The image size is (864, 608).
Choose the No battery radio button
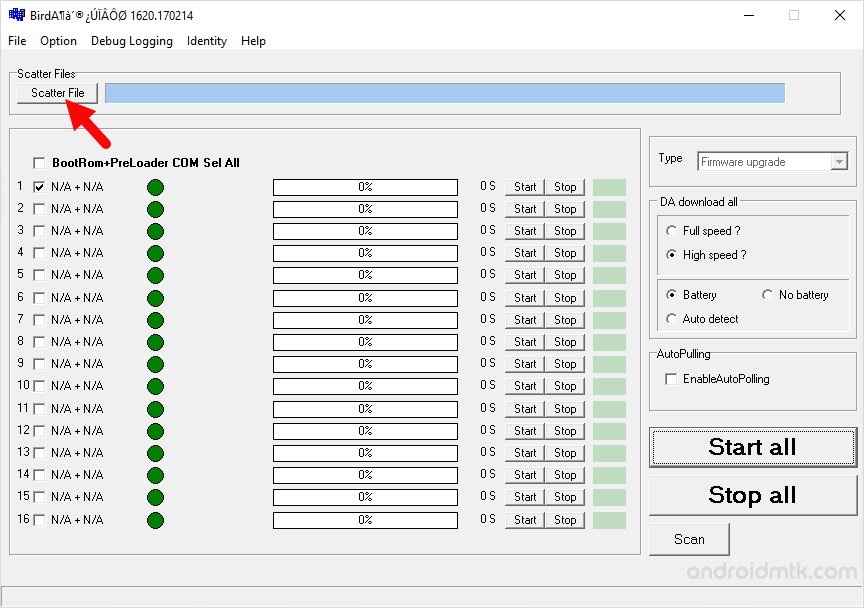(768, 295)
